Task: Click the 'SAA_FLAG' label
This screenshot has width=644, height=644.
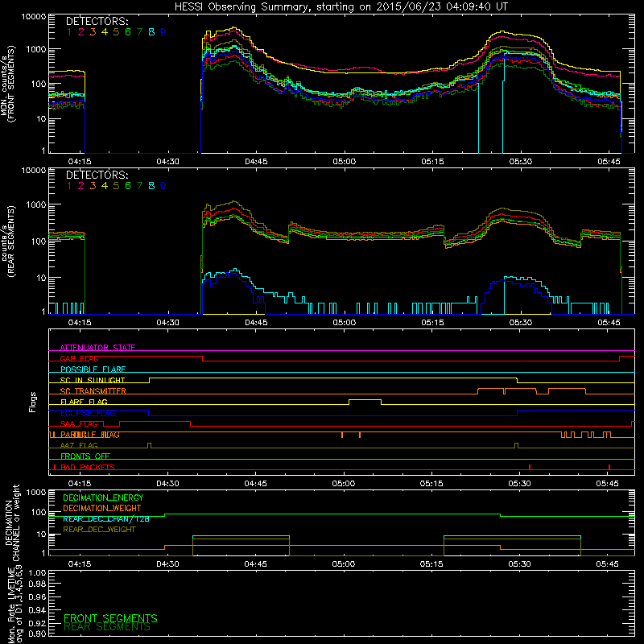Action: click(x=79, y=424)
